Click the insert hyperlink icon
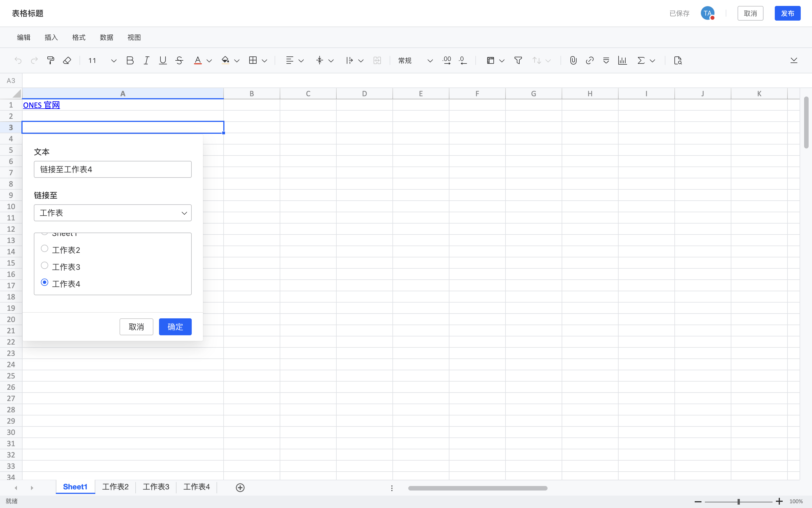 pos(590,60)
